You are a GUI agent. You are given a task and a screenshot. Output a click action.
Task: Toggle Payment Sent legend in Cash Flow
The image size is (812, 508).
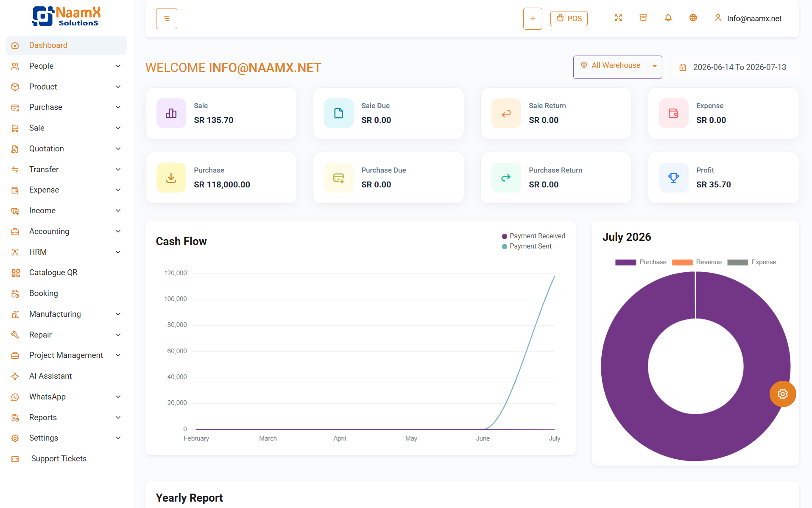(x=527, y=246)
